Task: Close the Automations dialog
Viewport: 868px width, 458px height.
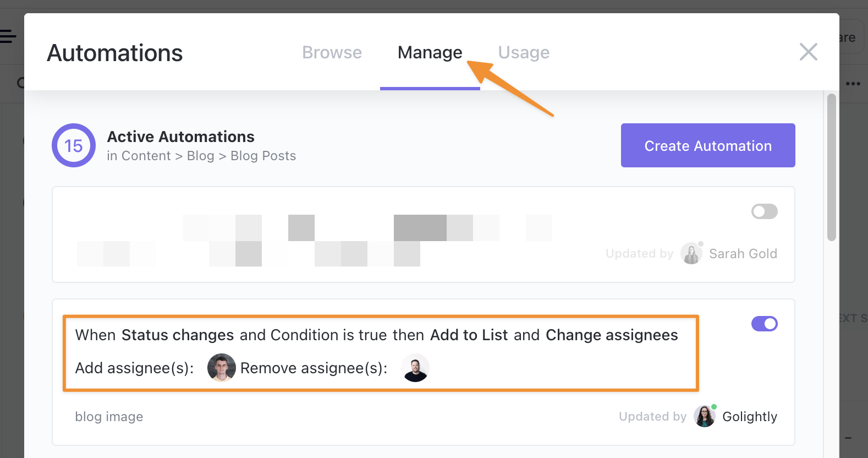Action: pos(808,52)
